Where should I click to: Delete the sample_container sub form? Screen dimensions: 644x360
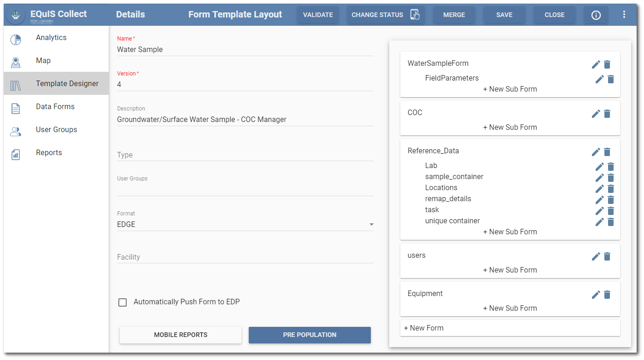[x=611, y=178]
